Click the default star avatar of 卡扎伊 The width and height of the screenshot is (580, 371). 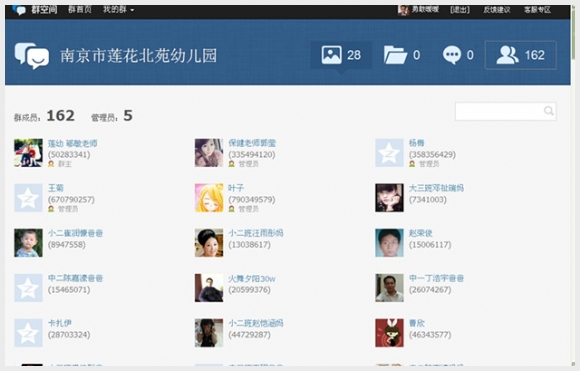[28, 333]
